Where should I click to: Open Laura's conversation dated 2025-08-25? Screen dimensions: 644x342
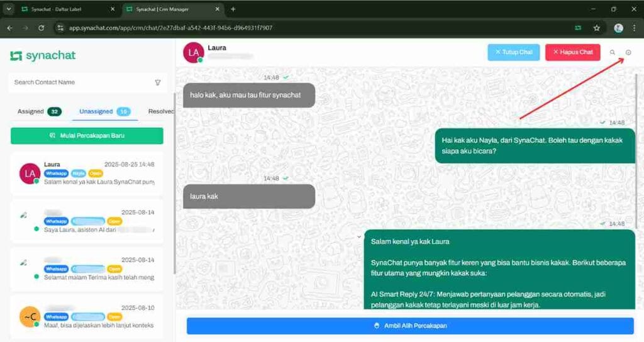[x=87, y=173]
